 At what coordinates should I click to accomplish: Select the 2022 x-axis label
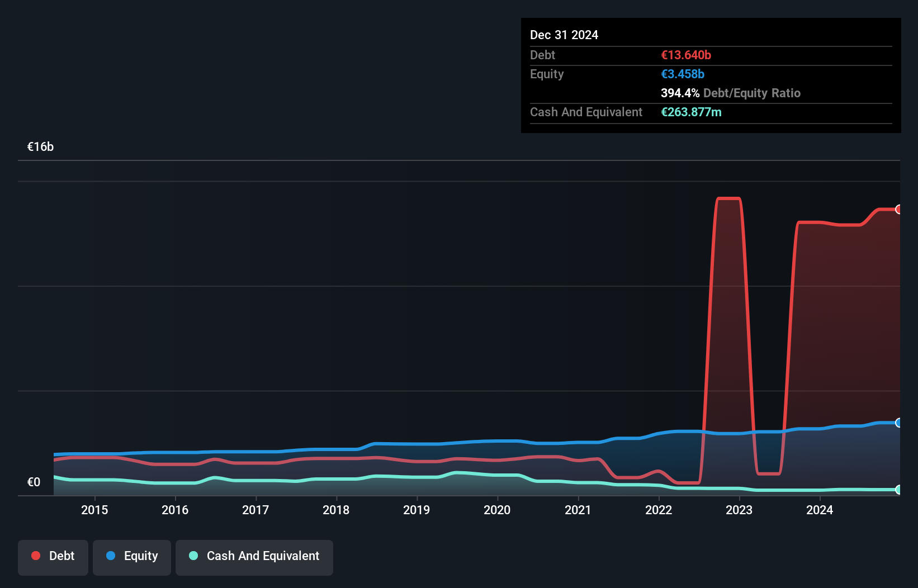point(659,510)
